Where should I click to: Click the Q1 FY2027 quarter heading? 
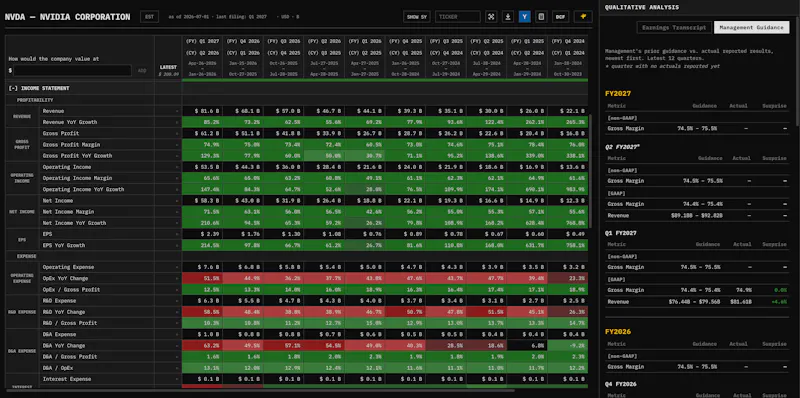coord(621,233)
